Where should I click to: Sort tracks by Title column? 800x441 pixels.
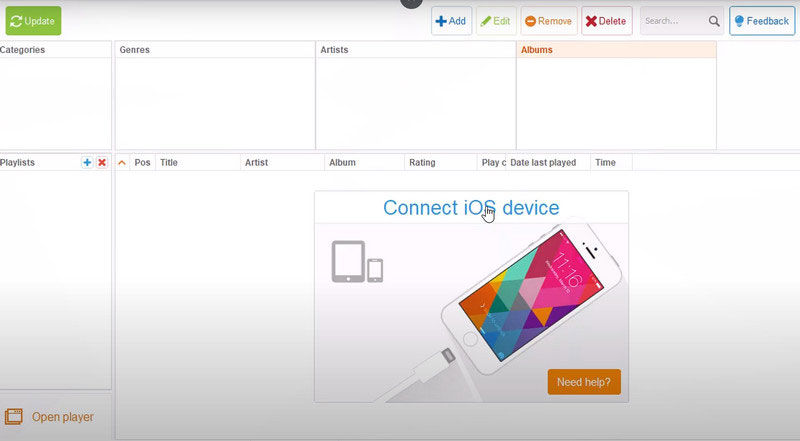(x=169, y=162)
